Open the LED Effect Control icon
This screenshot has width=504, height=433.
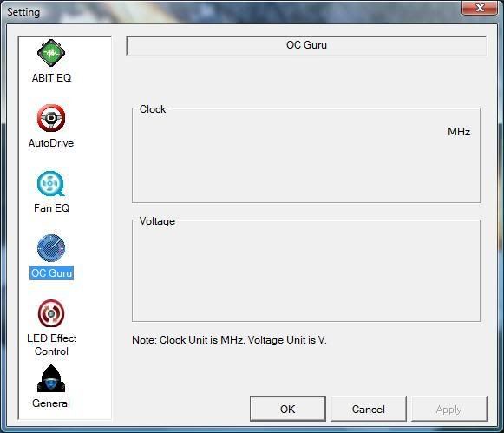tap(51, 313)
